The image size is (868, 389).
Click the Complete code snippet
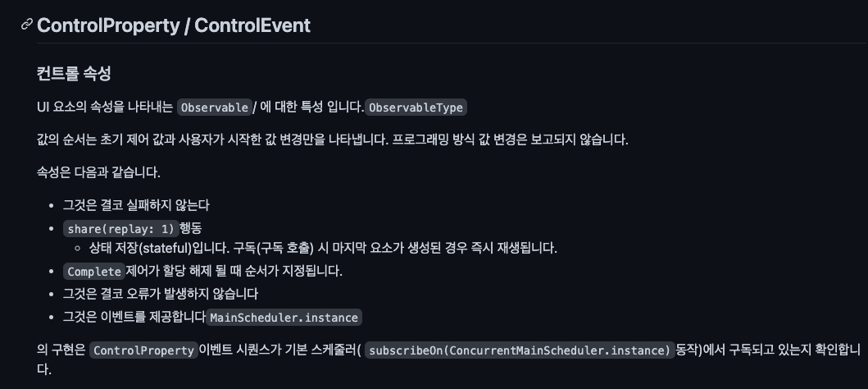93,271
